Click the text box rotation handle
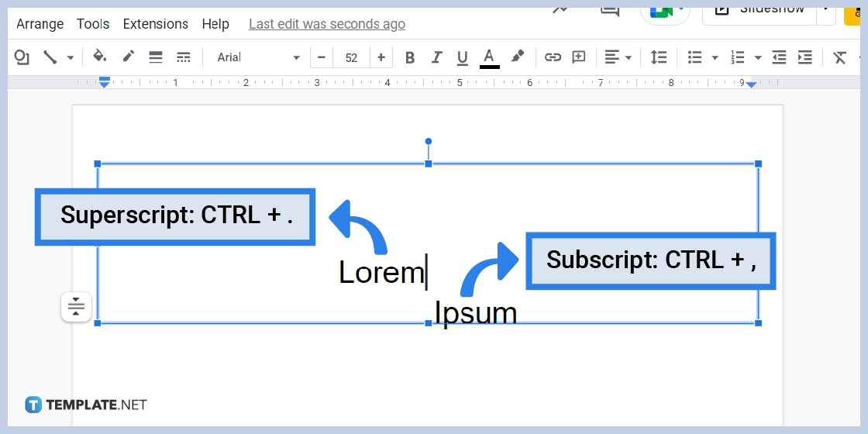Screen dimensions: 868x434 [428, 142]
